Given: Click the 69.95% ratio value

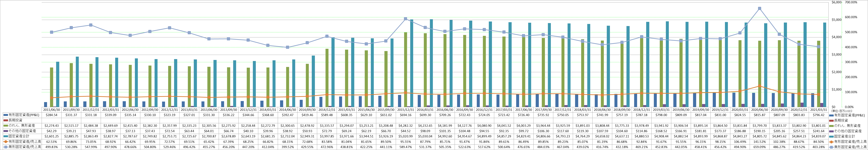Looking at the screenshot, I should 150,142.
